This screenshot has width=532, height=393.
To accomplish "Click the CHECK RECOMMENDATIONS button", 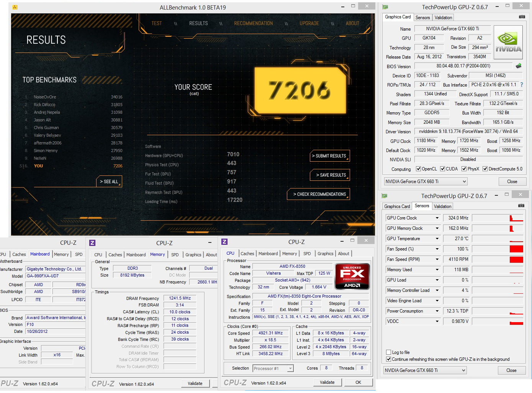I will (319, 194).
